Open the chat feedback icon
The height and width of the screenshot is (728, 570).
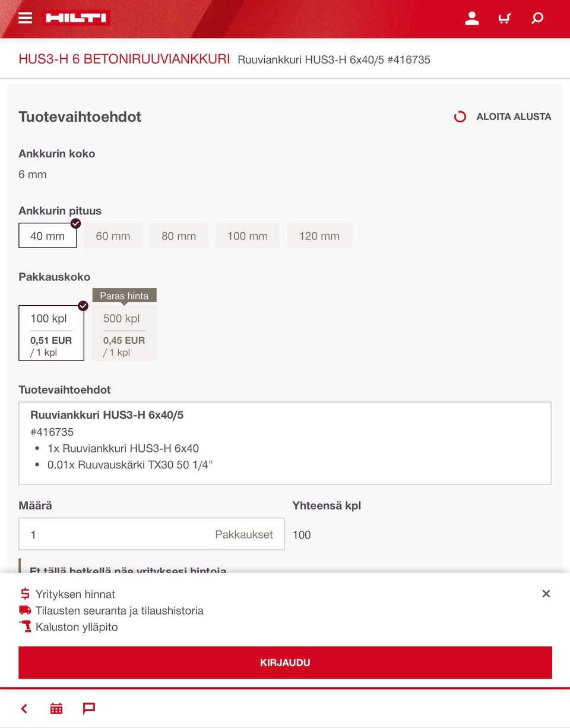click(x=89, y=708)
